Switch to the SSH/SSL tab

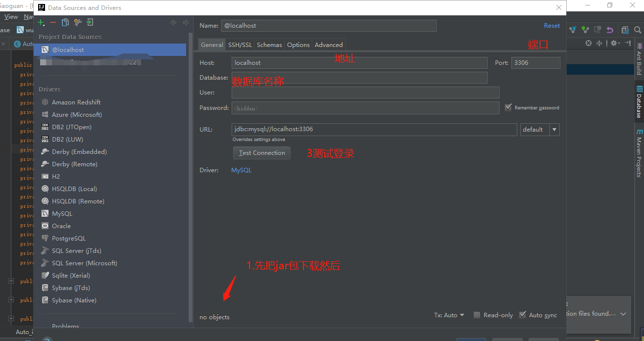(x=240, y=45)
